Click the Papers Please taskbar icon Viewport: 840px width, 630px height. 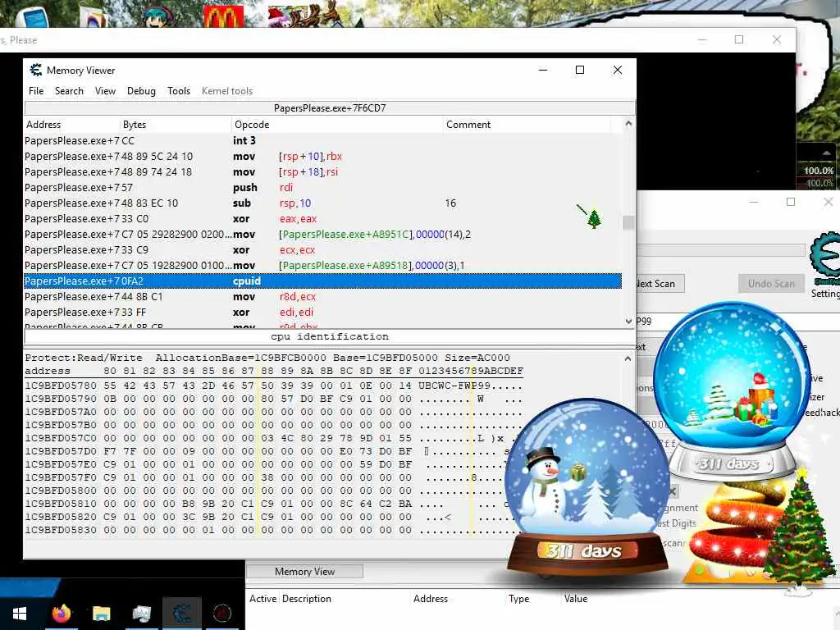click(221, 614)
